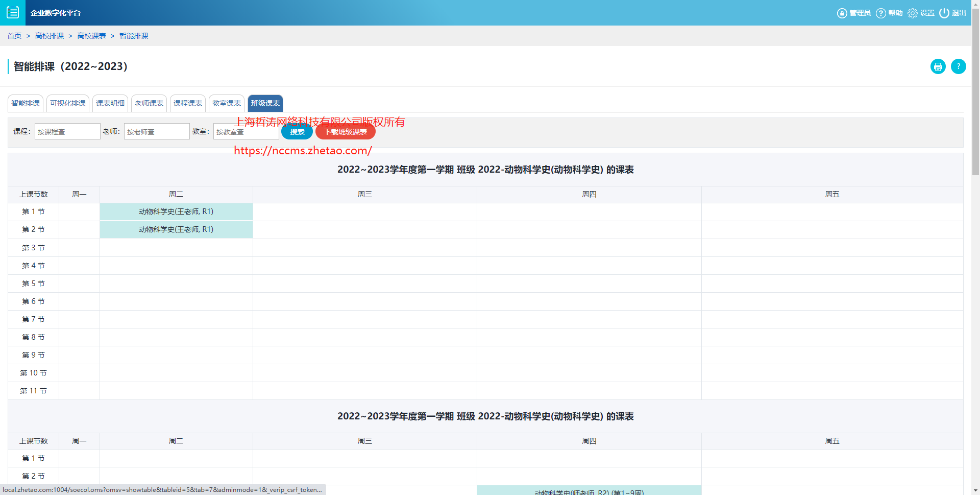Click the page vertical scrollbar

975,92
